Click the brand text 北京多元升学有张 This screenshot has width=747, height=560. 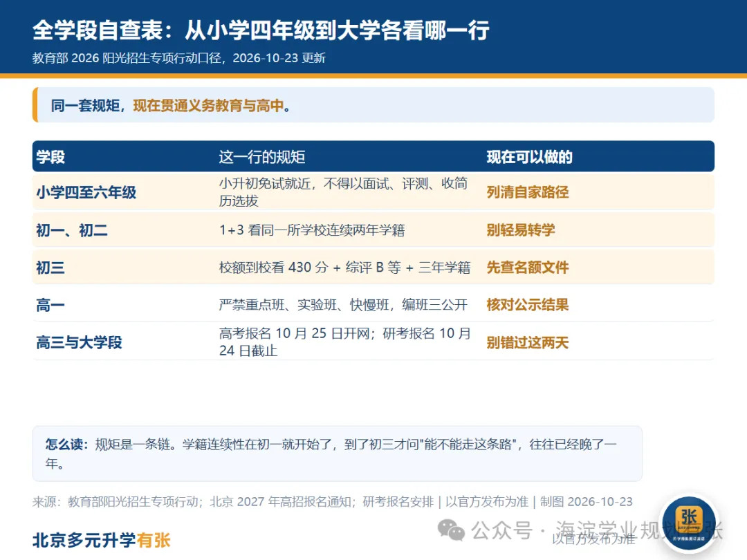(x=102, y=541)
